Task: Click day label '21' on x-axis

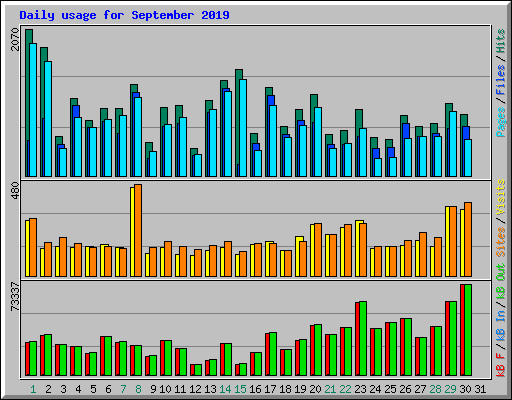Action: [x=330, y=389]
